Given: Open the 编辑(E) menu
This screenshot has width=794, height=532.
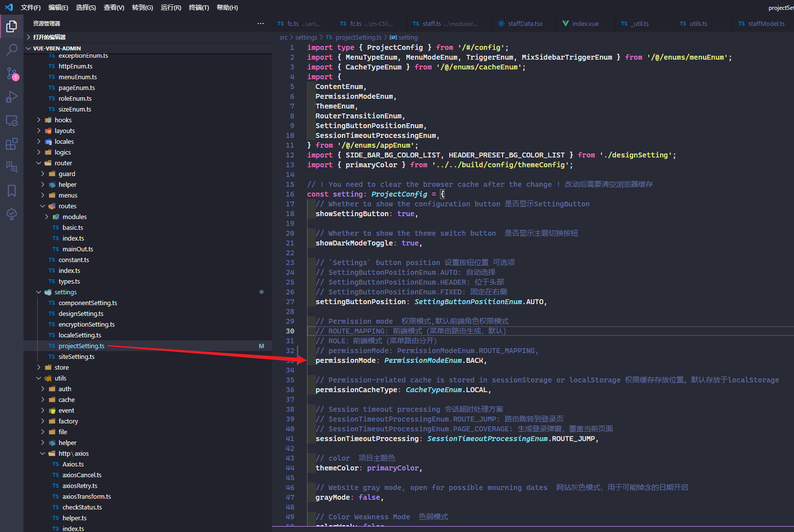Looking at the screenshot, I should coord(58,7).
